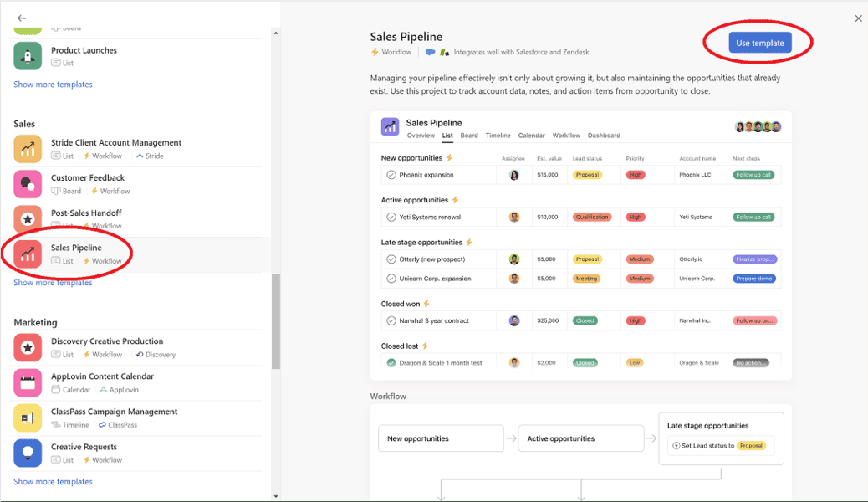Open the Proposal status selector in the Workflow card
Viewport: 868px width, 502px height.
[752, 445]
